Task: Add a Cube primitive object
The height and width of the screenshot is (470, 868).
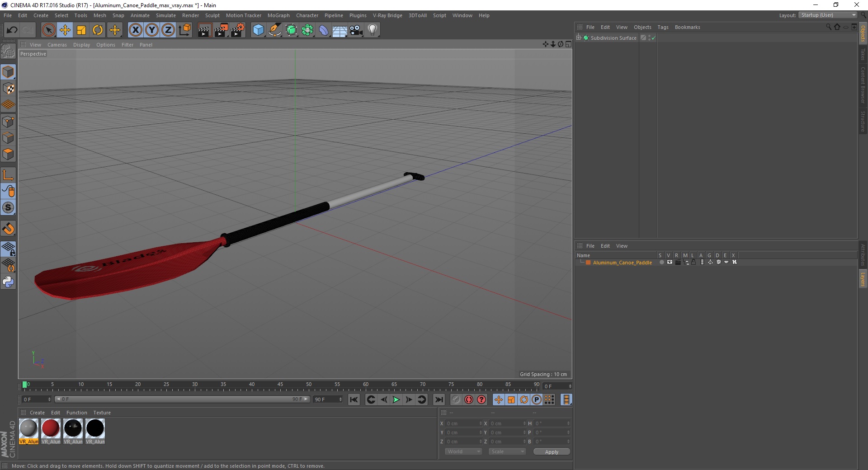Action: [x=258, y=30]
